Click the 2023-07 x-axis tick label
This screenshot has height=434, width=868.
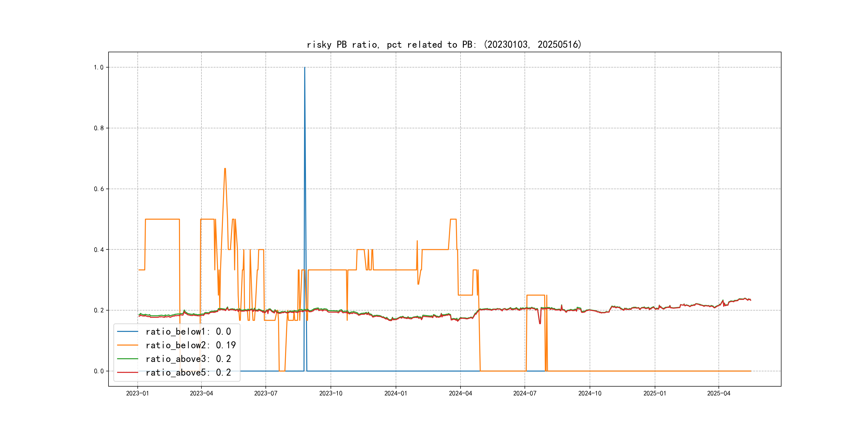click(x=265, y=394)
